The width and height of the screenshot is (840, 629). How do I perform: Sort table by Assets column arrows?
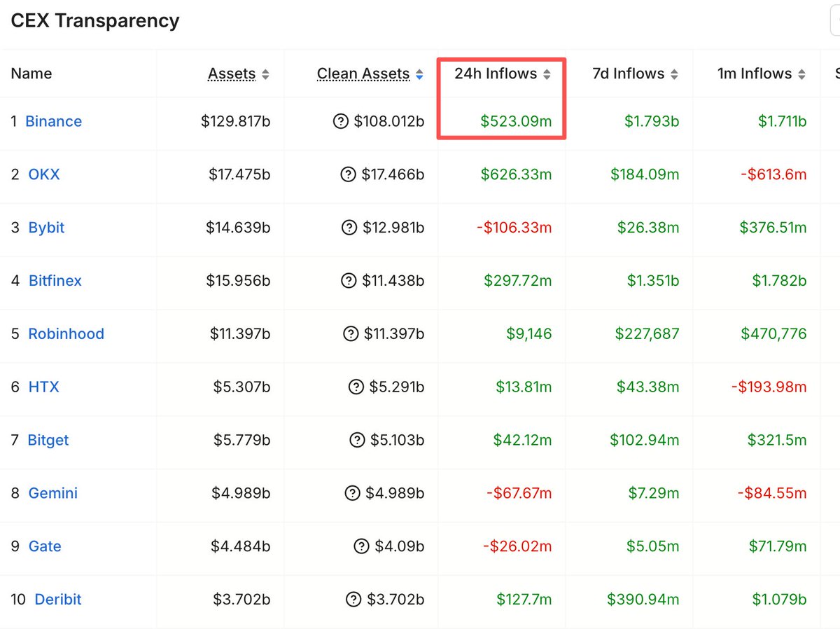(265, 74)
